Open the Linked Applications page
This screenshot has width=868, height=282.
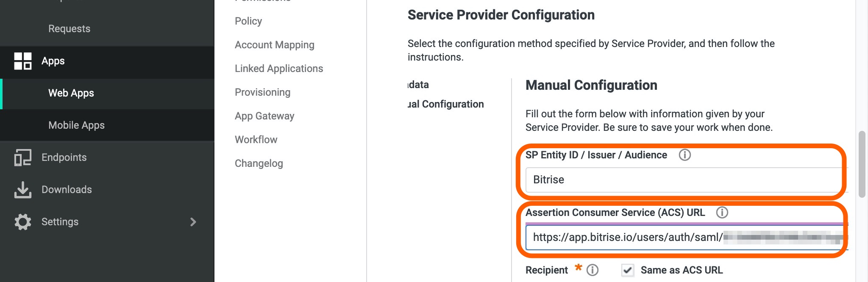click(278, 68)
